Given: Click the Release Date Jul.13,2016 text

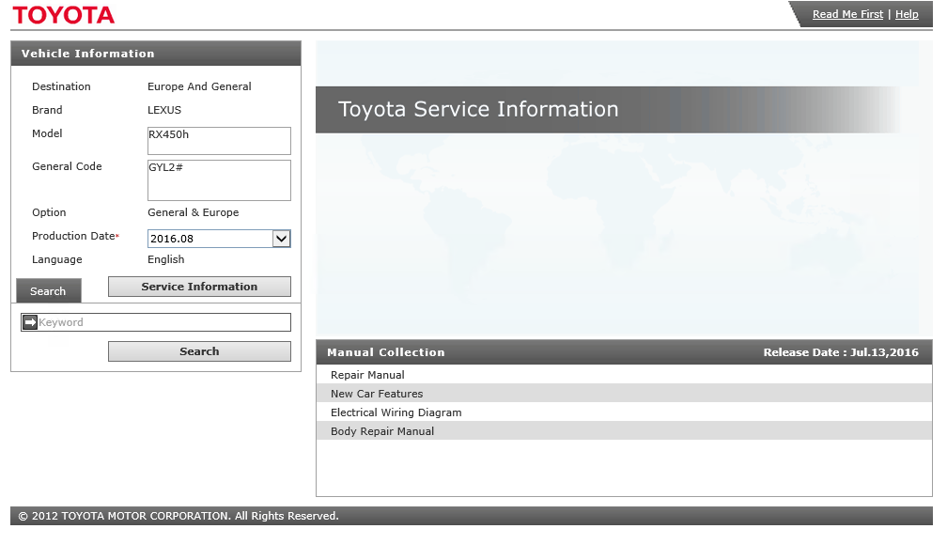Looking at the screenshot, I should tap(840, 352).
